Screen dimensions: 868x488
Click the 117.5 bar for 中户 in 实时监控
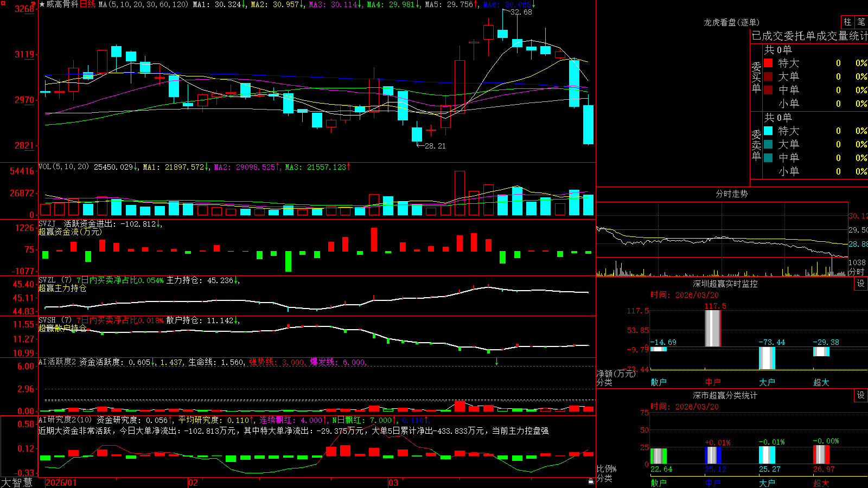(x=712, y=328)
